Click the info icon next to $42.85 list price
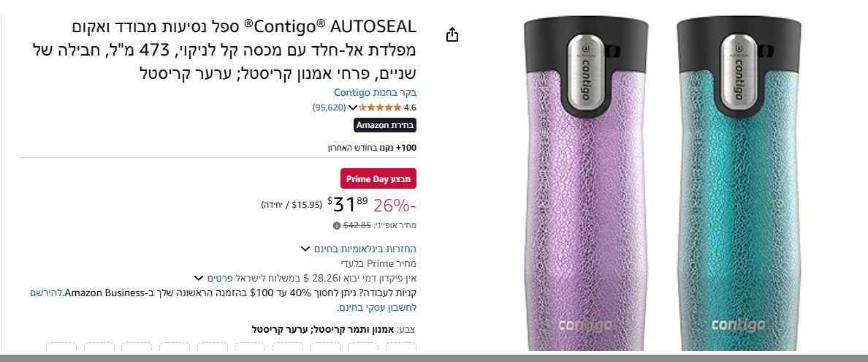868x362 pixels. [x=337, y=226]
